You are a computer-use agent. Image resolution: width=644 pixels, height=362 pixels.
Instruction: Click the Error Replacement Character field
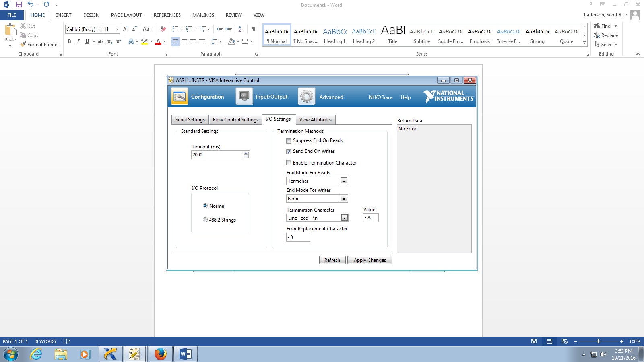(x=298, y=237)
